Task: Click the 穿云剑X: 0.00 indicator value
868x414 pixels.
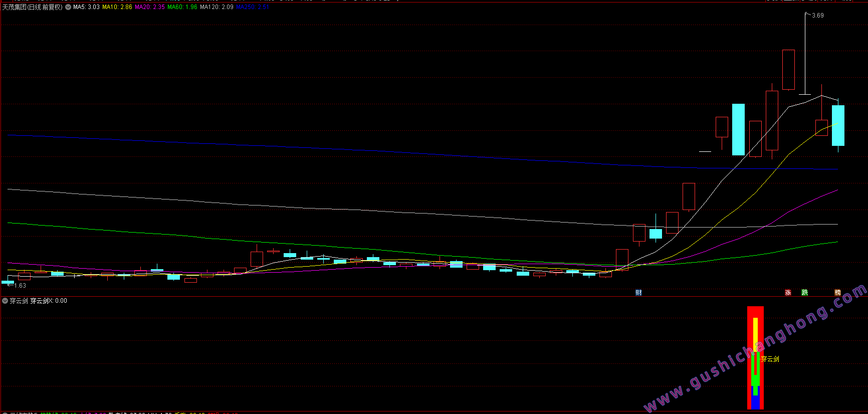Action: coord(49,301)
